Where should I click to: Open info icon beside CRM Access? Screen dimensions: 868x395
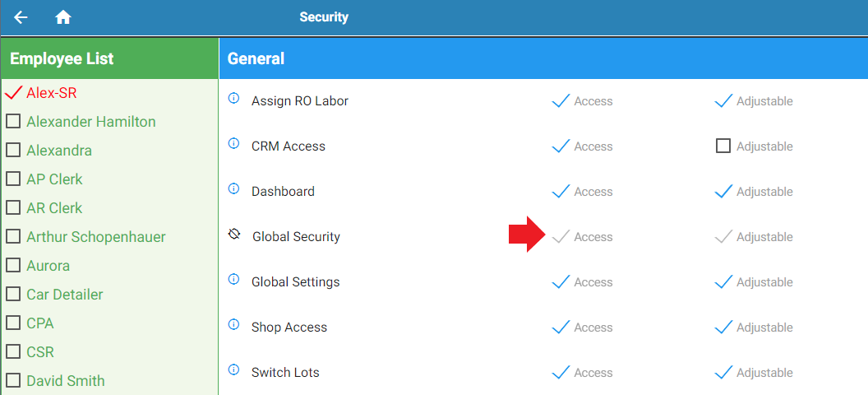click(x=233, y=143)
